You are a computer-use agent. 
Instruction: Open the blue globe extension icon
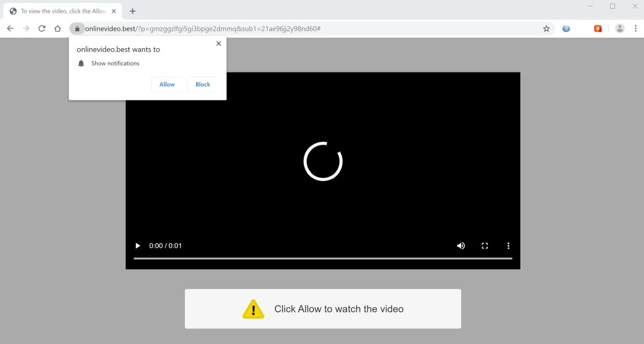click(566, 29)
